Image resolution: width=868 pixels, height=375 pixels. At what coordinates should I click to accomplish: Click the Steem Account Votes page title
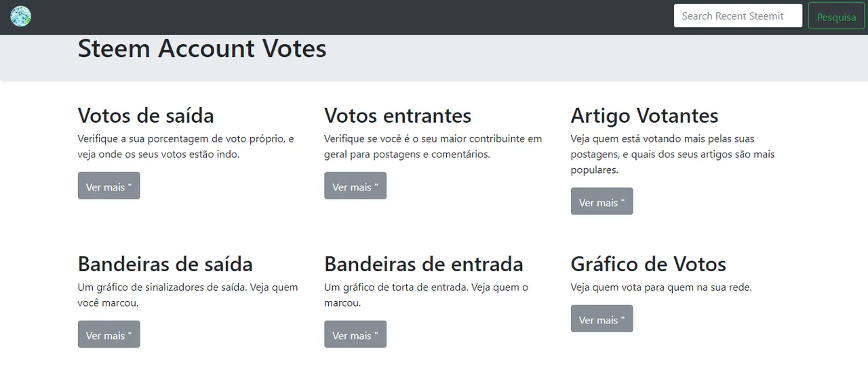coord(202,48)
